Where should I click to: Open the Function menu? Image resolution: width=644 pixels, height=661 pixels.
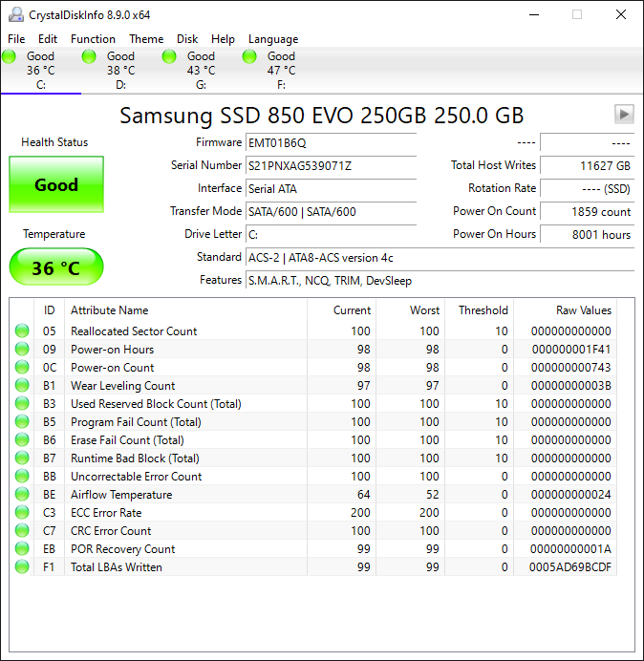tap(93, 39)
